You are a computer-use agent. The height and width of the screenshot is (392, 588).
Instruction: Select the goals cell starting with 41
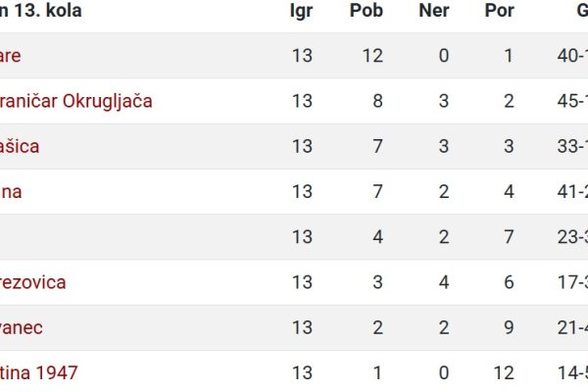572,192
